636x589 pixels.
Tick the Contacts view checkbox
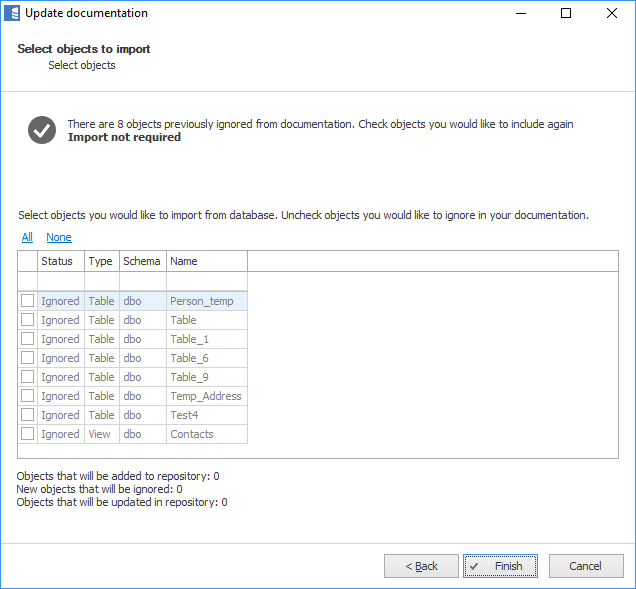point(28,434)
